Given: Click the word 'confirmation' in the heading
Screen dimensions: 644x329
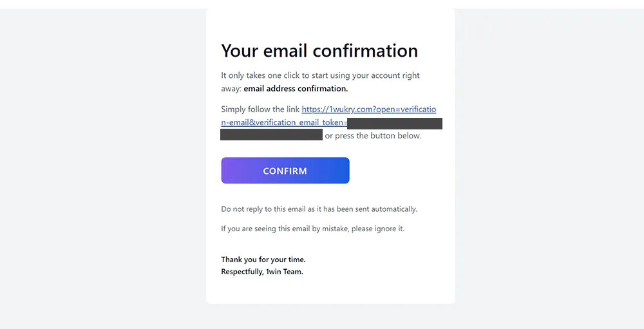Looking at the screenshot, I should [x=366, y=50].
